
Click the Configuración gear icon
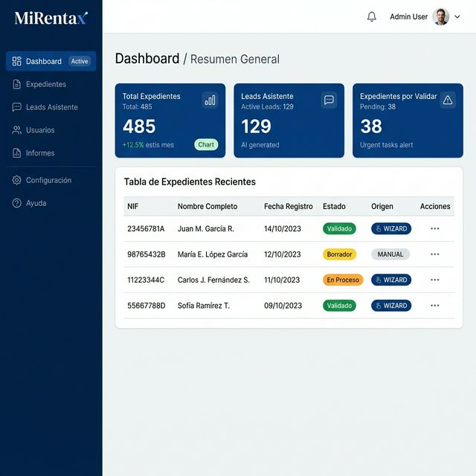[16, 180]
